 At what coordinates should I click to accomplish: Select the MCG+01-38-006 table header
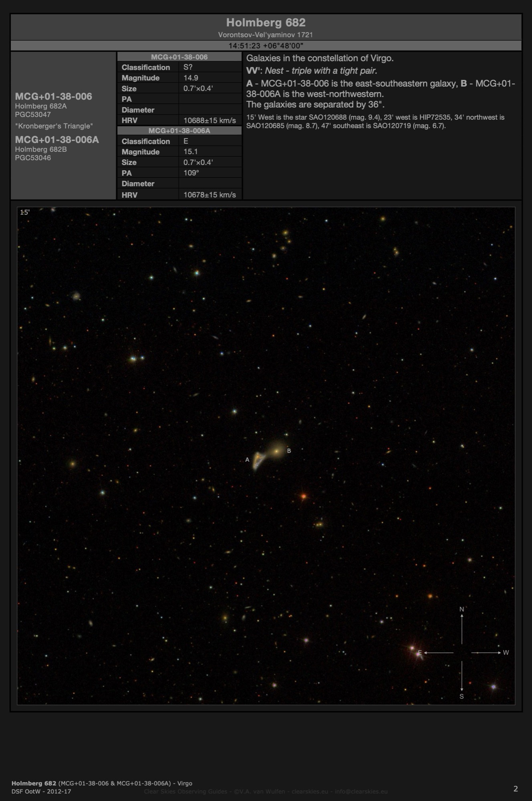(179, 57)
